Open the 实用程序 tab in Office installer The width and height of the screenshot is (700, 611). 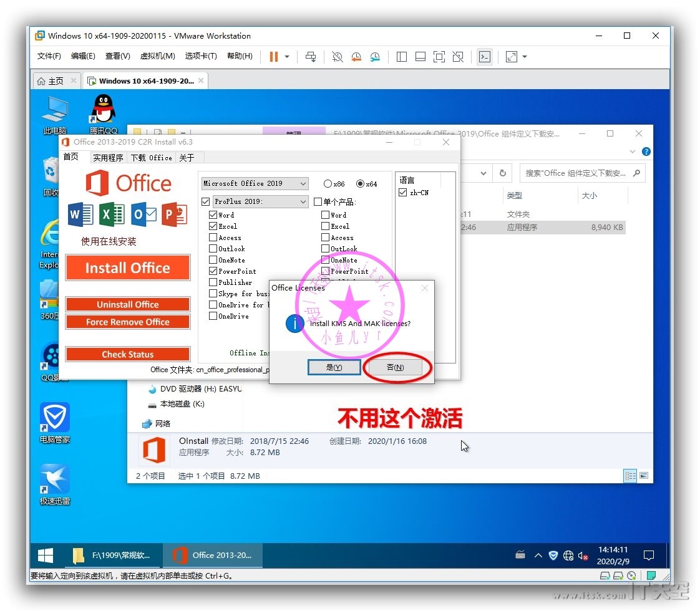click(x=108, y=158)
